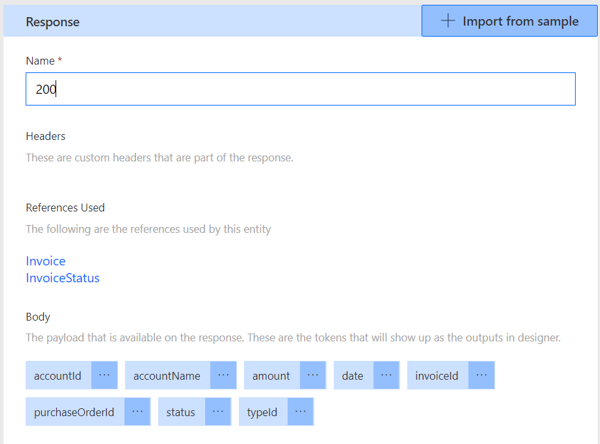Select the date body token
600x444 pixels.
[x=353, y=375]
